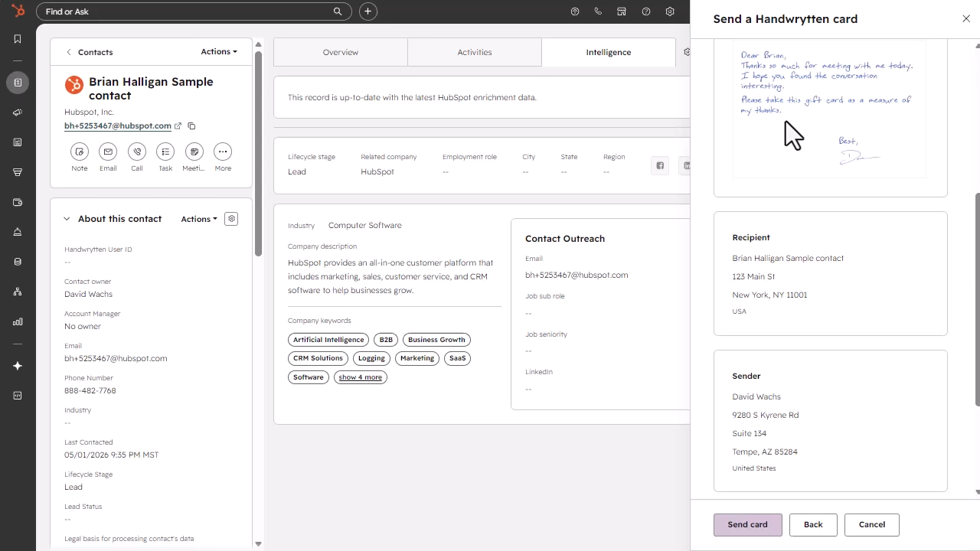Click the Software keyword tag
The width and height of the screenshot is (980, 551).
(309, 377)
